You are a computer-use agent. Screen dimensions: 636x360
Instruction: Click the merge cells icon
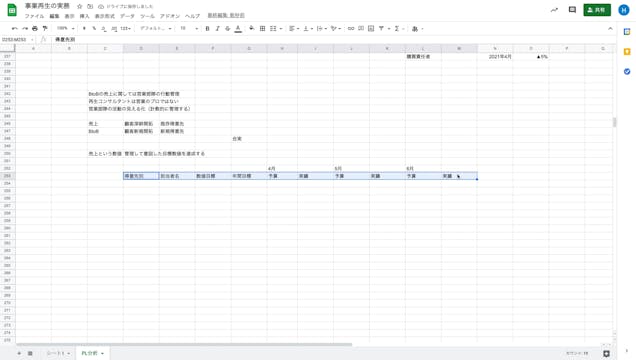(273, 28)
